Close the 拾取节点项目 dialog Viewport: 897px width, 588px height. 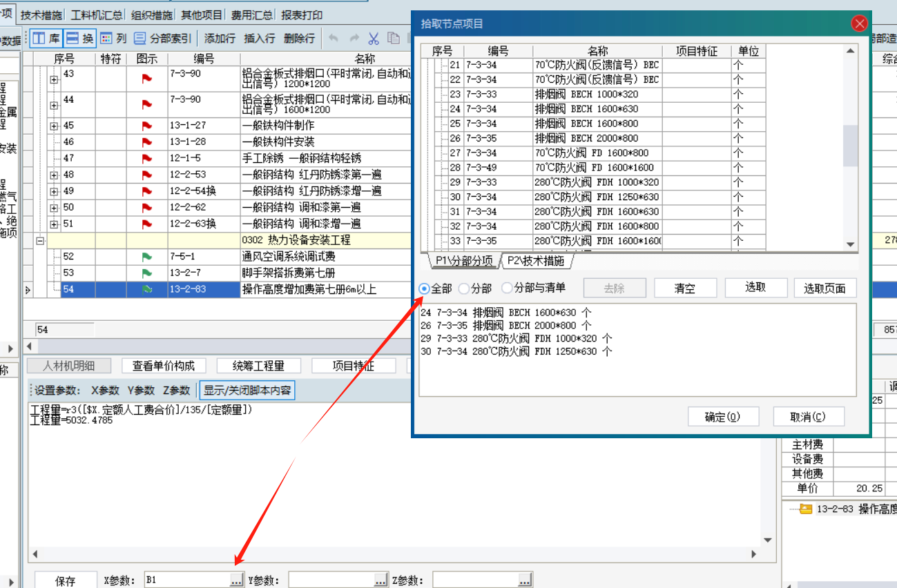point(860,23)
